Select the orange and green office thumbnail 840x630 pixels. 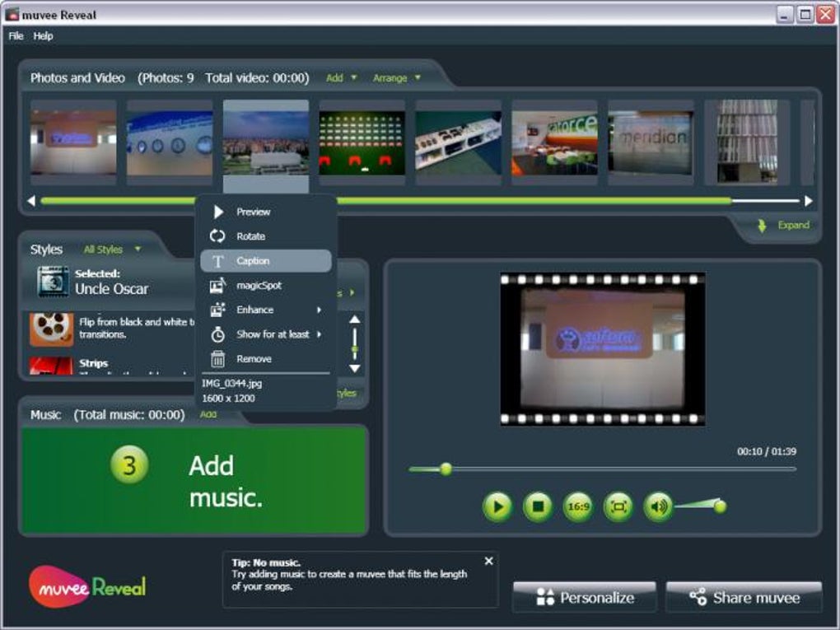(554, 142)
